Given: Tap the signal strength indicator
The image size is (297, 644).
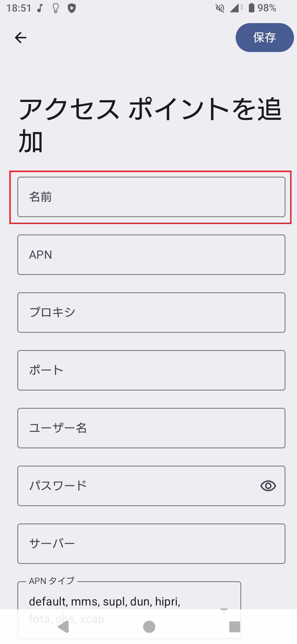Looking at the screenshot, I should [x=234, y=9].
